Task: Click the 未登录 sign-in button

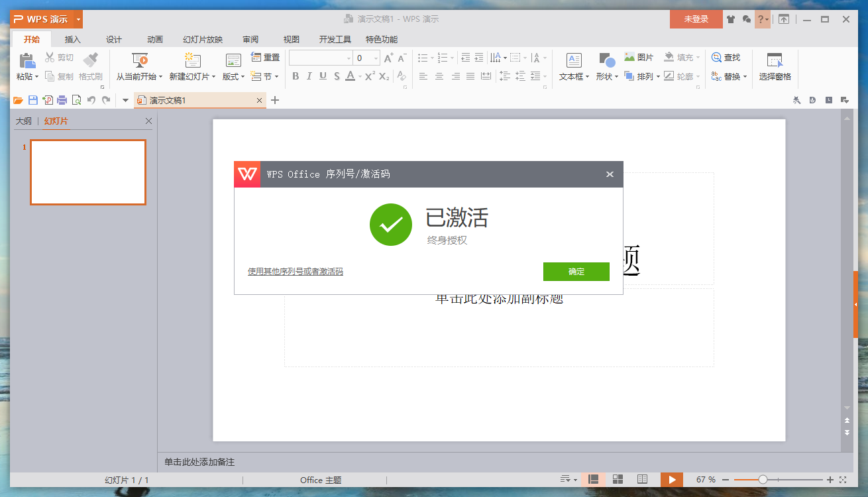Action: [x=696, y=19]
